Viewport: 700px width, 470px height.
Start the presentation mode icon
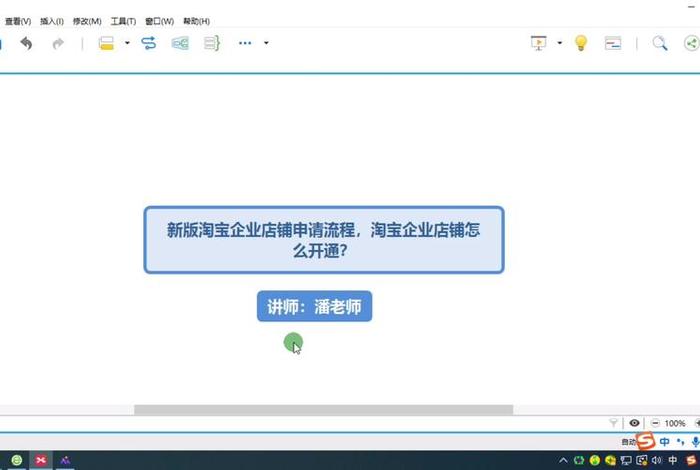pos(539,43)
